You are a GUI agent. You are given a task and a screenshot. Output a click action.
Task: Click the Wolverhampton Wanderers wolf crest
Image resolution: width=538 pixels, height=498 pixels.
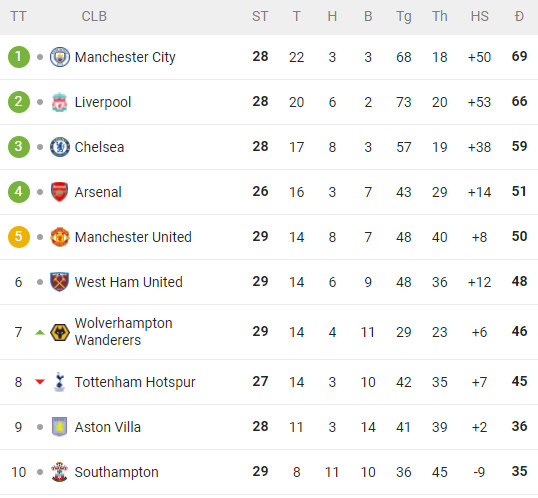click(60, 332)
